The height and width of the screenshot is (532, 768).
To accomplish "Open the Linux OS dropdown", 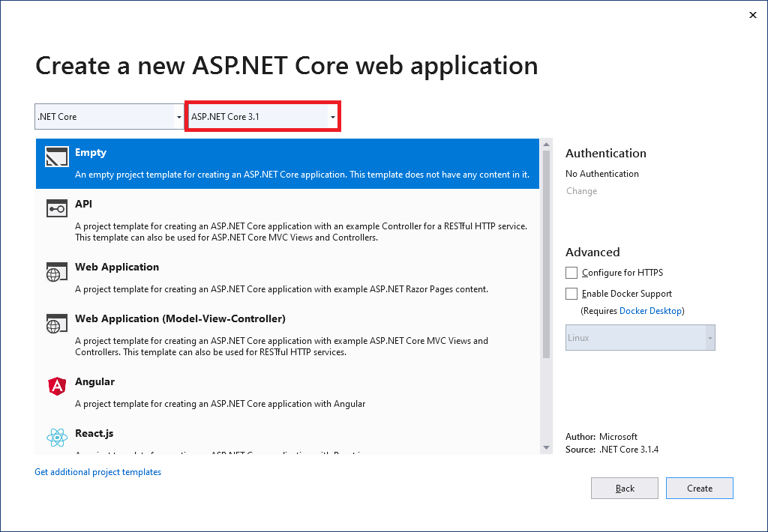I will pyautogui.click(x=640, y=338).
